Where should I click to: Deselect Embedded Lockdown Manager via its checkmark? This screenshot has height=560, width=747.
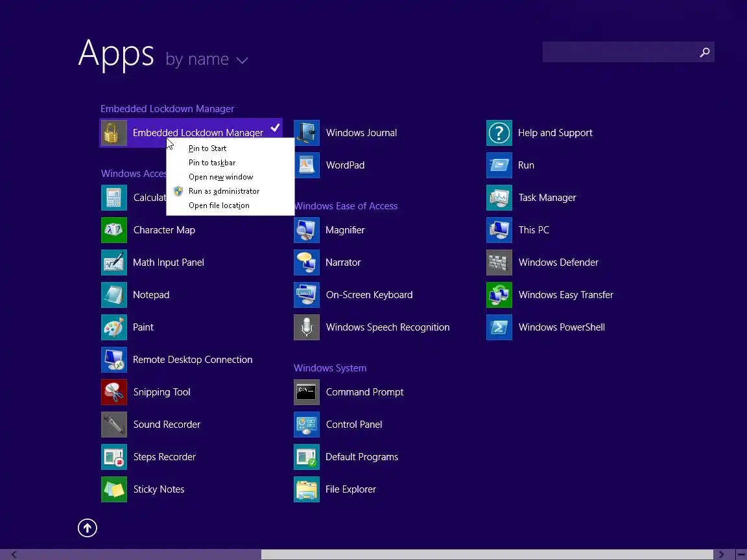(x=275, y=128)
